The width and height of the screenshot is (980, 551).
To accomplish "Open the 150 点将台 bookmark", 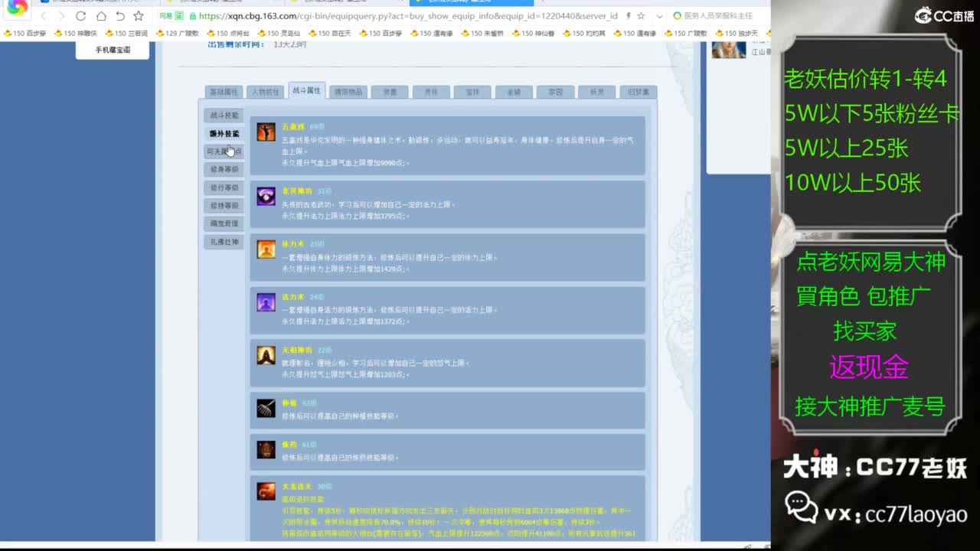I will pyautogui.click(x=227, y=33).
